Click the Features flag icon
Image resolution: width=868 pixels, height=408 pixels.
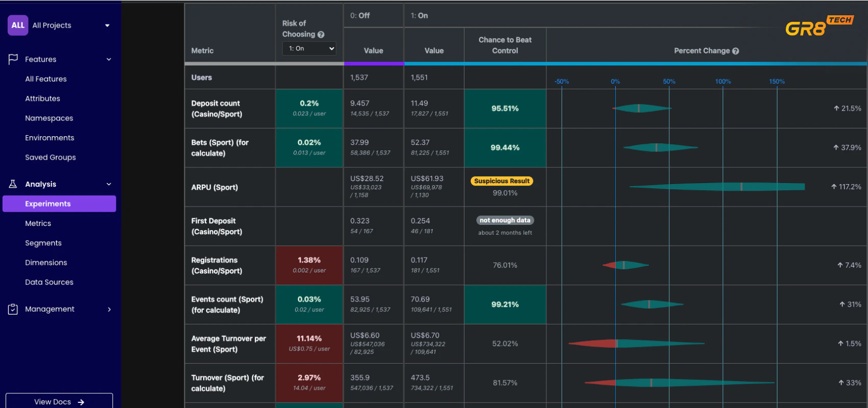click(13, 59)
